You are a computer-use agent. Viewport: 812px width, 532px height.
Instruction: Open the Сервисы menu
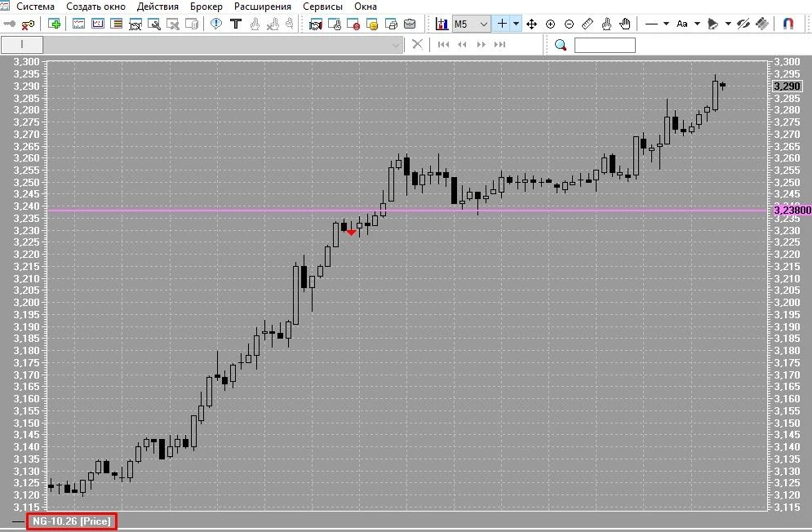click(322, 7)
